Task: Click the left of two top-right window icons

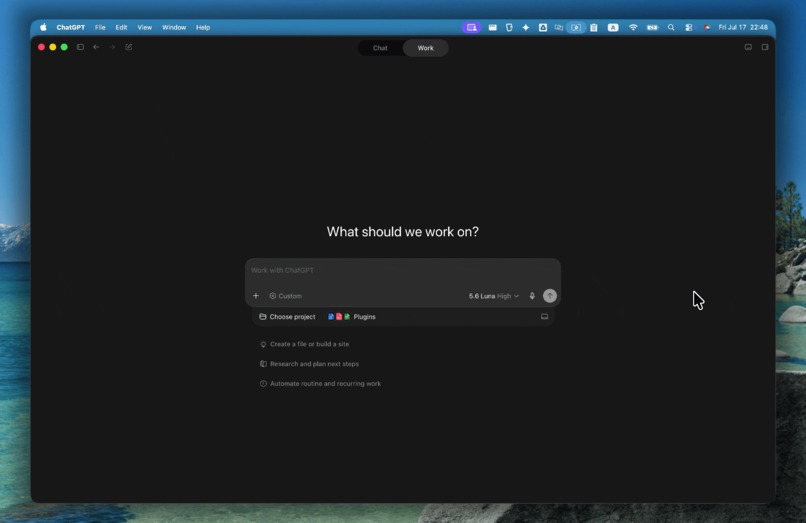Action: [x=748, y=47]
